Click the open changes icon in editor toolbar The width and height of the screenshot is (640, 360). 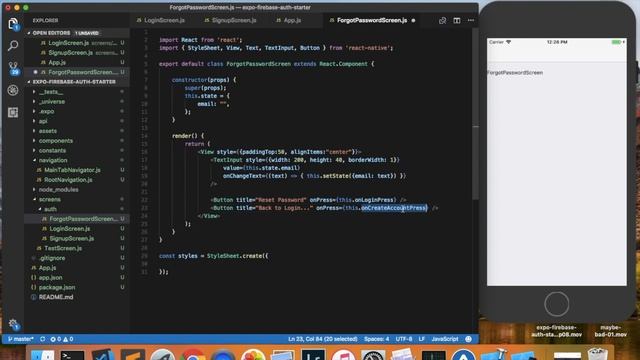442,20
